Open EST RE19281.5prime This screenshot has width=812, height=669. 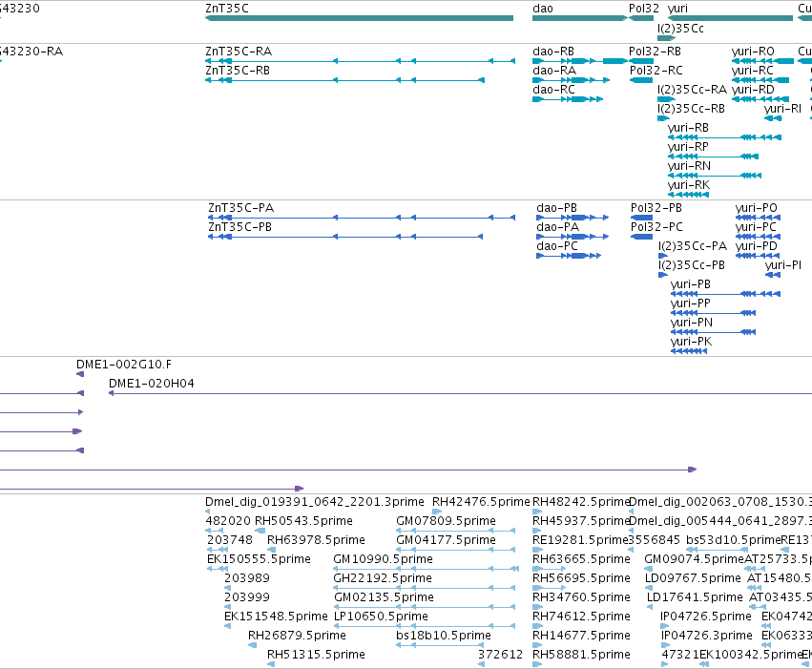537,550
